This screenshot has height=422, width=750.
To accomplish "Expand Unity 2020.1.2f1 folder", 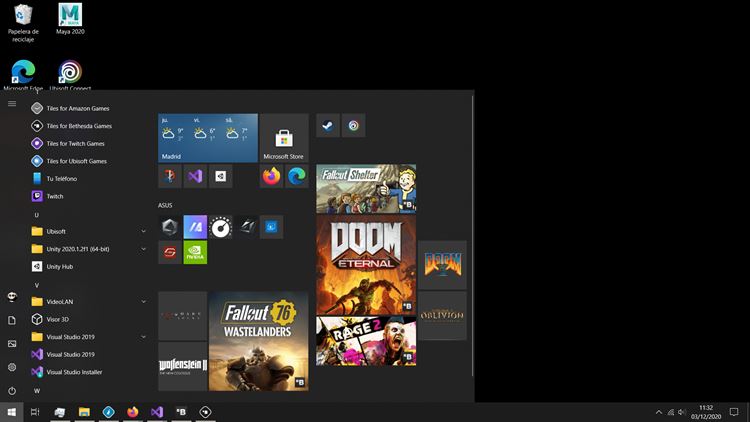I will point(88,249).
